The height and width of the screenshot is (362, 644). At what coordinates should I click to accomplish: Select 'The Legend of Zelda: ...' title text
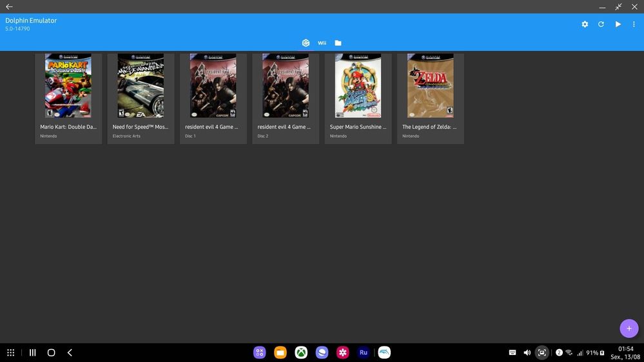click(x=429, y=127)
